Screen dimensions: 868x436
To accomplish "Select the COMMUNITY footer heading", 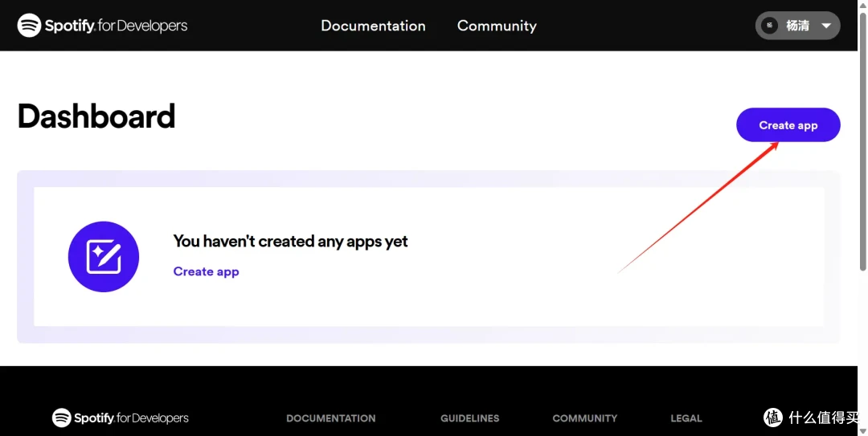I will coord(584,418).
